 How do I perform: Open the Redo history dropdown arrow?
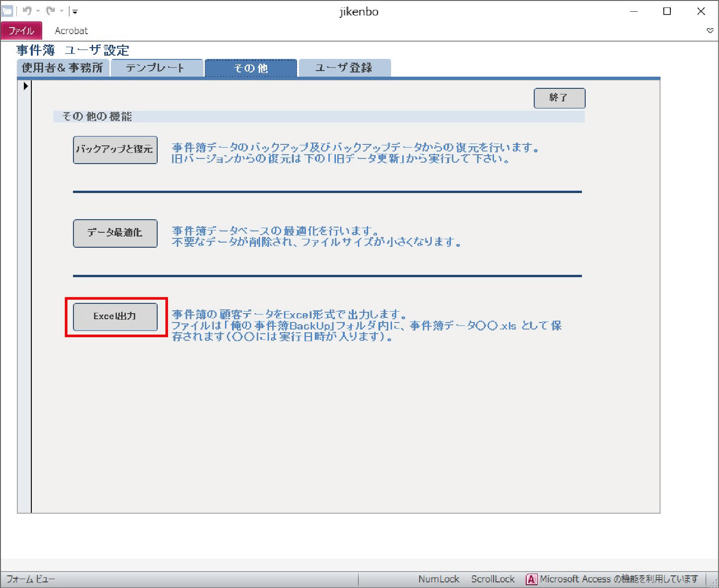click(x=61, y=11)
